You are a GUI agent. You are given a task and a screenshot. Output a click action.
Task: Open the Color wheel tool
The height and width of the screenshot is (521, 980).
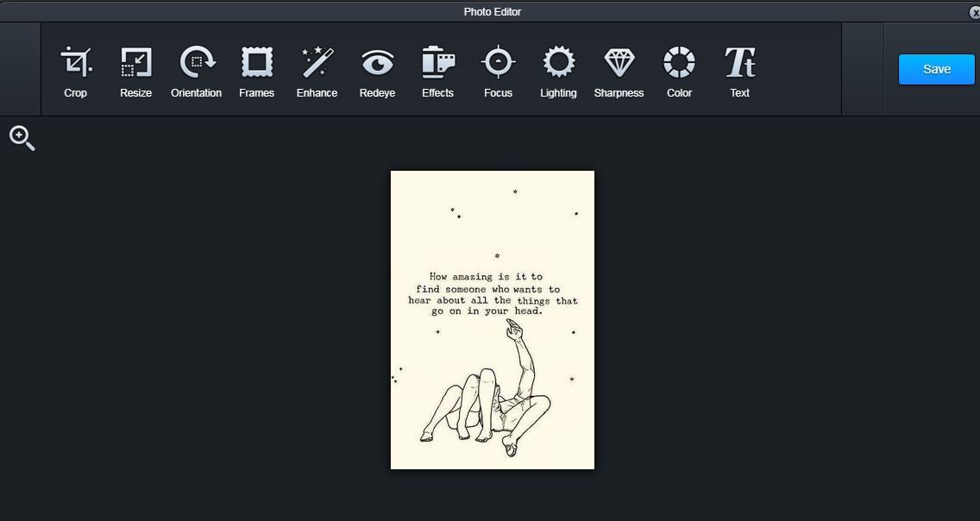(x=680, y=62)
